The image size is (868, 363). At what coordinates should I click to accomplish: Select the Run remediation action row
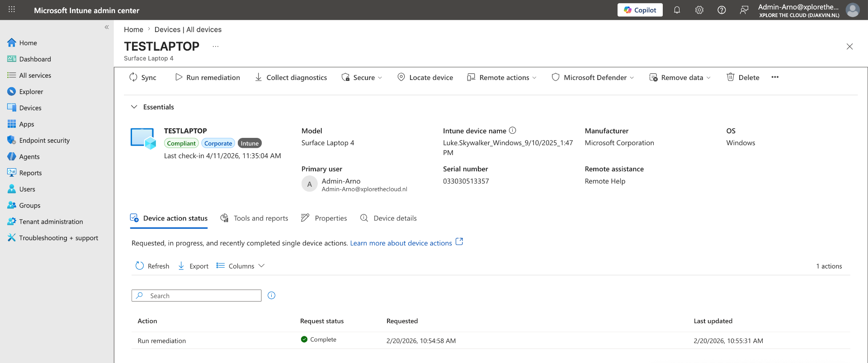click(491, 341)
